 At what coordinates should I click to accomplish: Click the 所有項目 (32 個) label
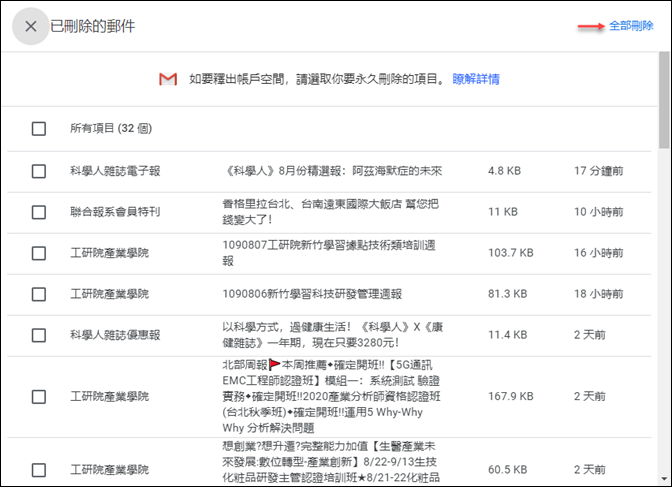[x=111, y=129]
